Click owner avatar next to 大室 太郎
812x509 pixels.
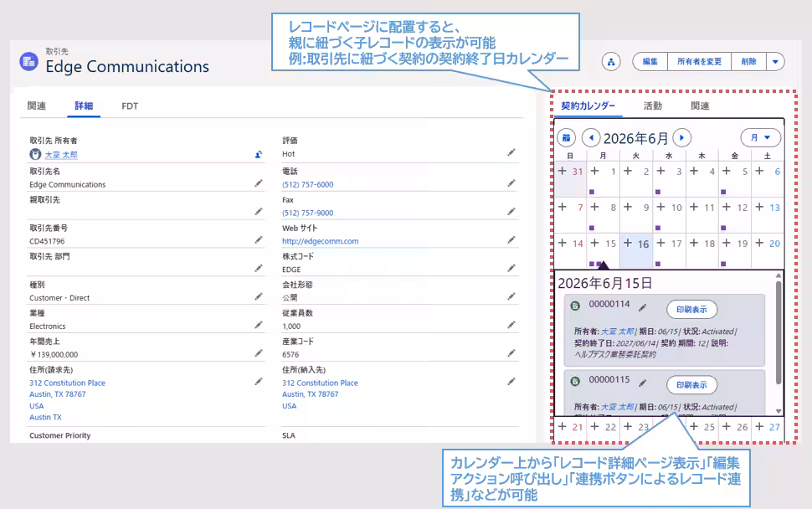click(35, 154)
